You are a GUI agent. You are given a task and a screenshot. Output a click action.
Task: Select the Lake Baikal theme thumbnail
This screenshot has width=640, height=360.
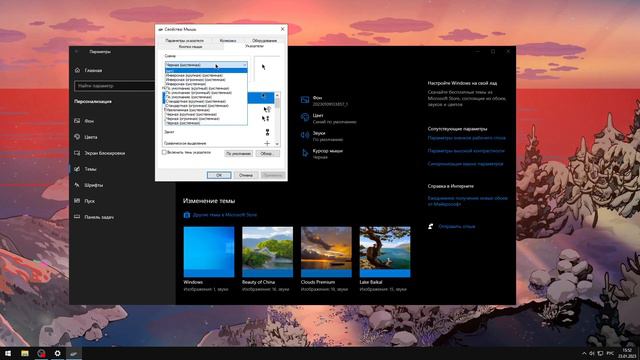385,252
